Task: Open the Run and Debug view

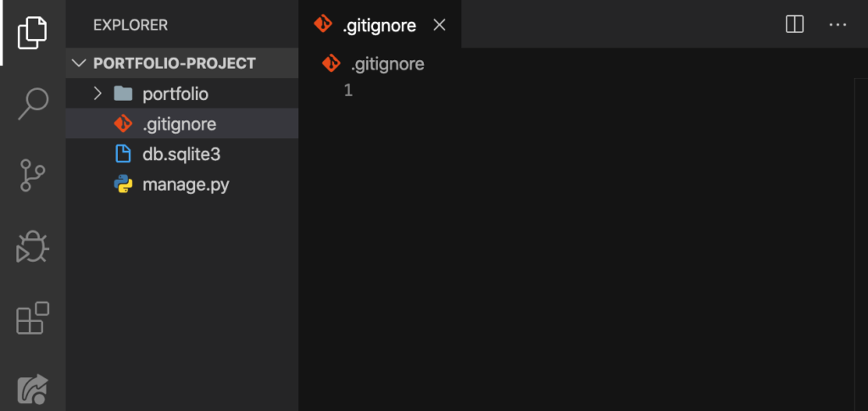Action: 32,247
